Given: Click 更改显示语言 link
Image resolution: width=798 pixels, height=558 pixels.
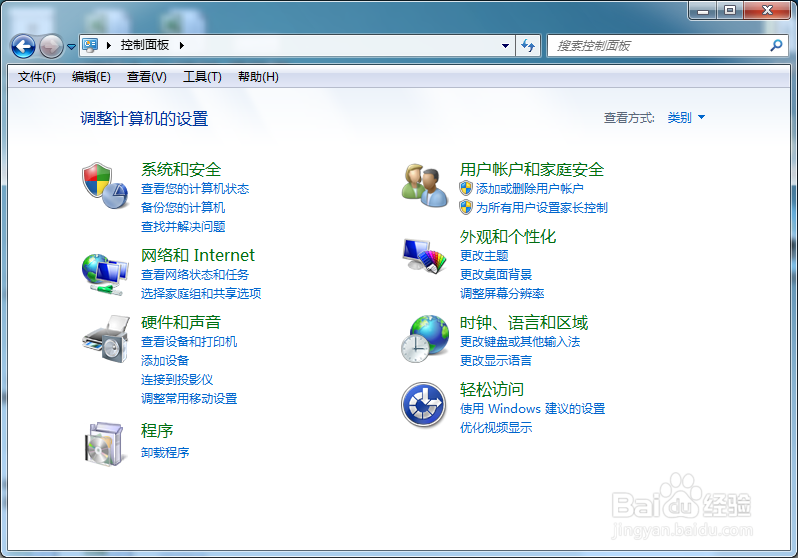Looking at the screenshot, I should click(x=496, y=361).
